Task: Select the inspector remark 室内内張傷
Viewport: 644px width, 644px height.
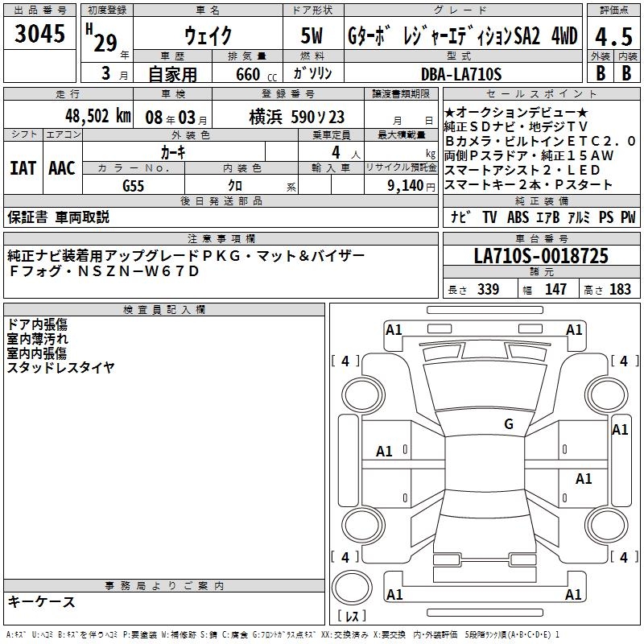Action: (36, 353)
